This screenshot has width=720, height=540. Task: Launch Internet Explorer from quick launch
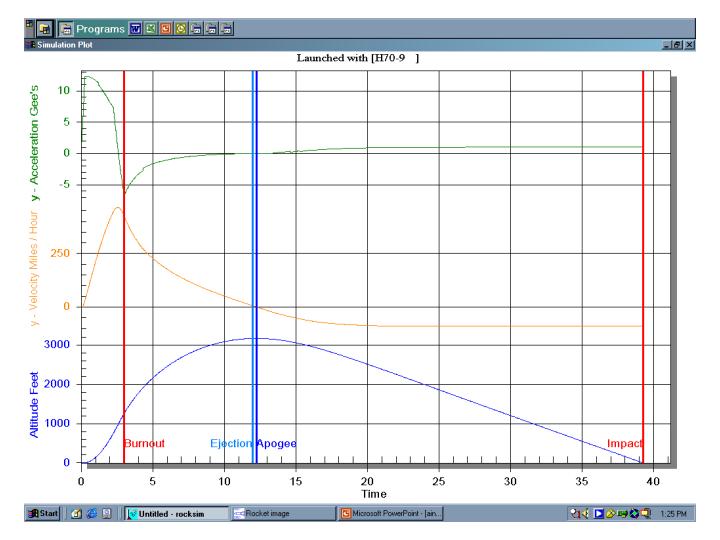91,513
